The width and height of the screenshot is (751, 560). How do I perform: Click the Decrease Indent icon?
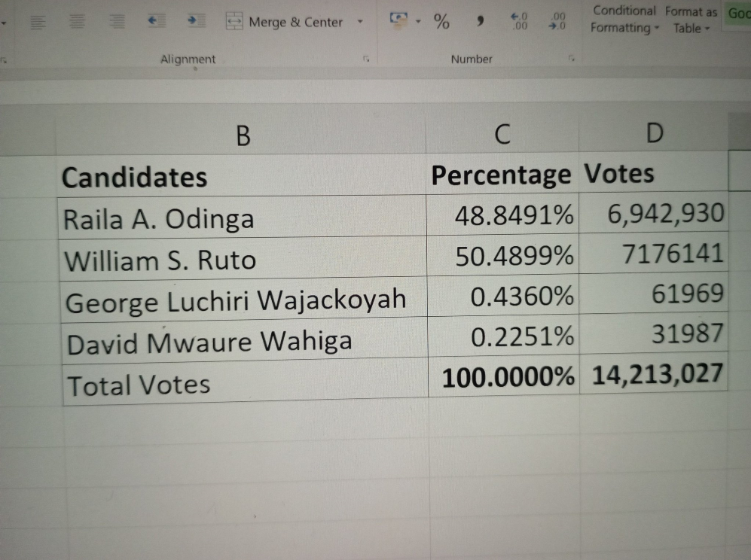(x=157, y=22)
